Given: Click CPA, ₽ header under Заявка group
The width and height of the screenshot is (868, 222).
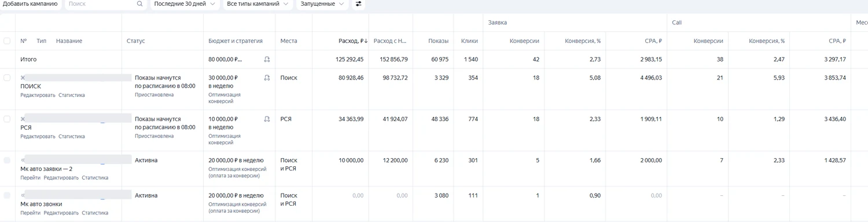Looking at the screenshot, I should (x=653, y=41).
